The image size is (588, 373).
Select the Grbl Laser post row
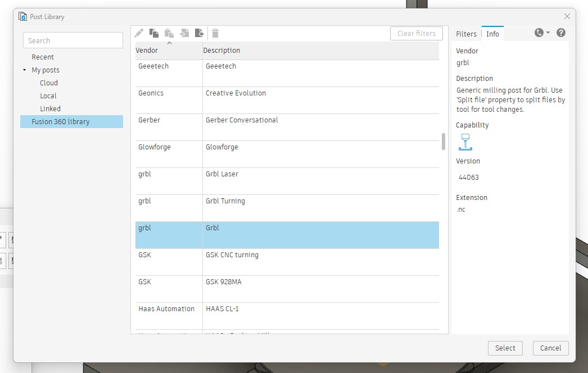[287, 181]
